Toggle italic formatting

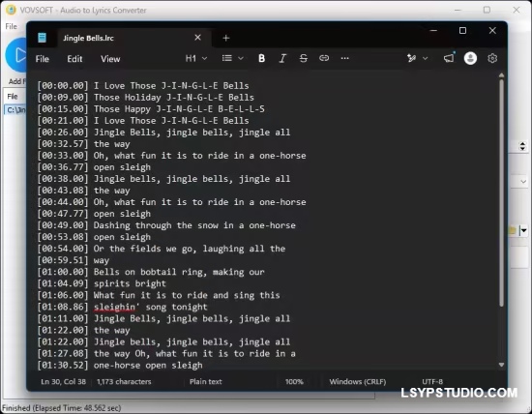[x=282, y=58]
